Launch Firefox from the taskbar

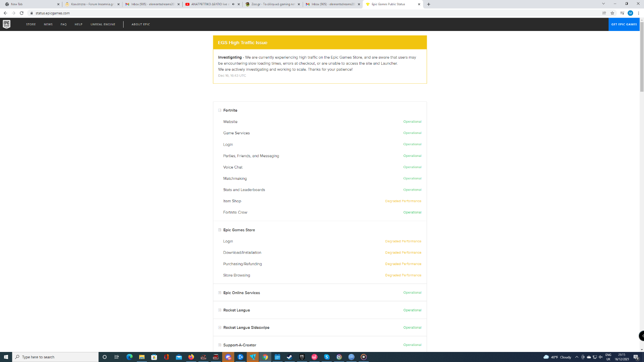pyautogui.click(x=191, y=357)
